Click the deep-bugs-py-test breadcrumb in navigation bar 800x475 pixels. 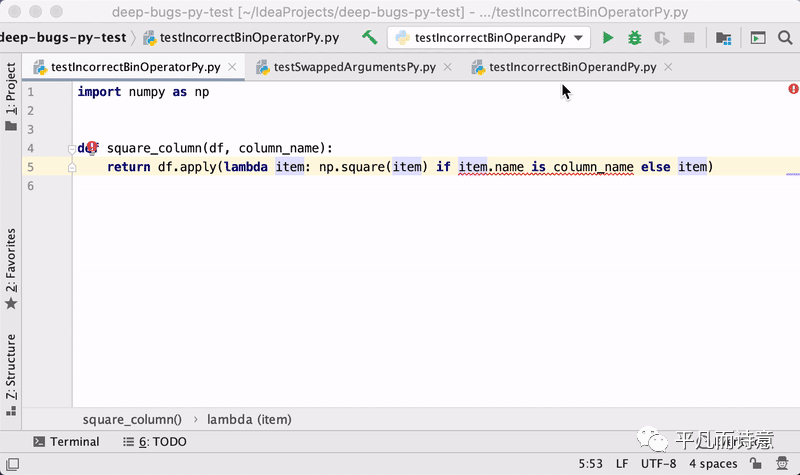tap(63, 38)
